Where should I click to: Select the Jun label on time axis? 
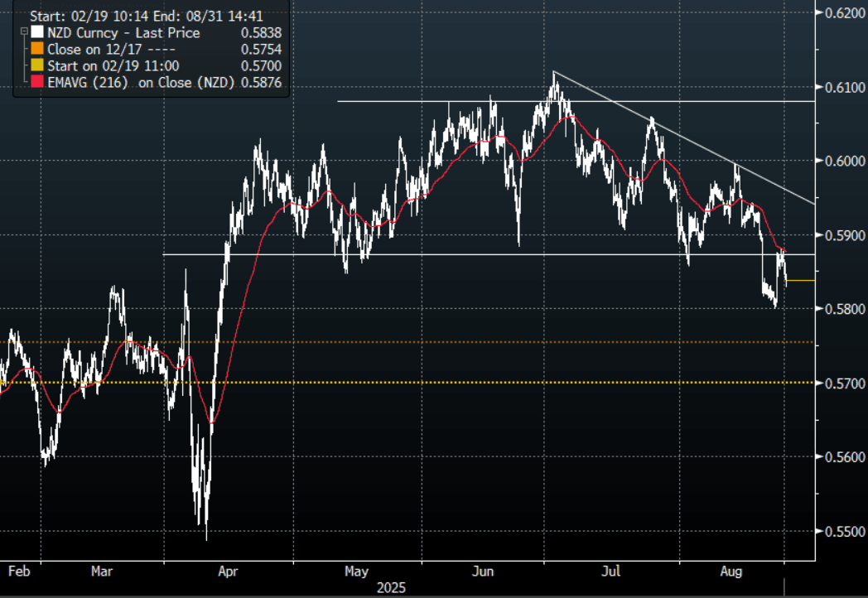(x=484, y=571)
